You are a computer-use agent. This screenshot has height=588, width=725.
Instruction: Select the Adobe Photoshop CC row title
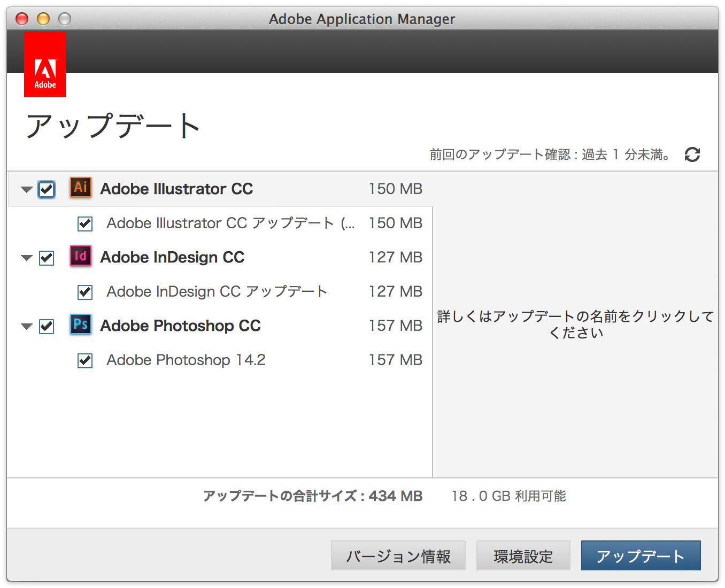click(x=181, y=326)
